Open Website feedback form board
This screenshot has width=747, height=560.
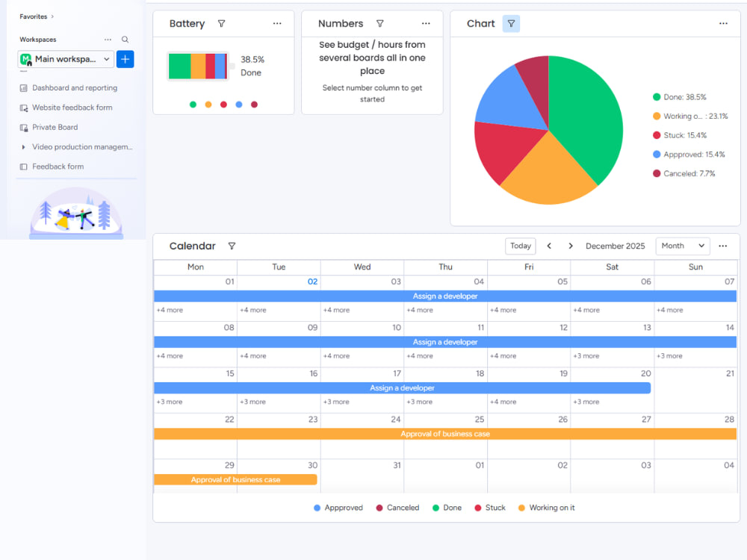tap(72, 108)
